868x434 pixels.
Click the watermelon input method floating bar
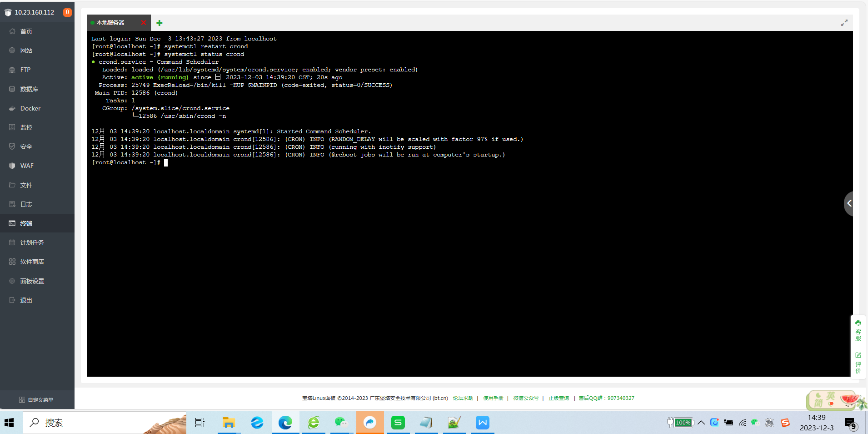(x=836, y=400)
